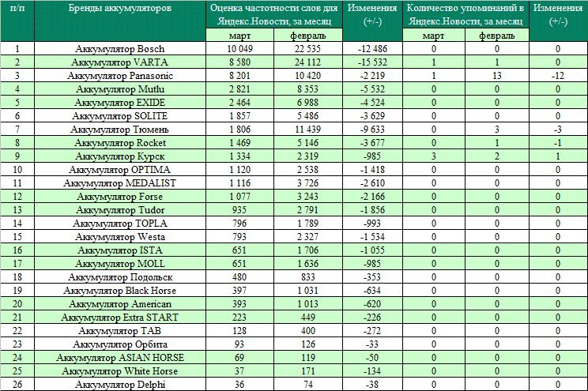Select the 'Аккумулятор Орбита' cell
The image size is (588, 391).
[120, 344]
